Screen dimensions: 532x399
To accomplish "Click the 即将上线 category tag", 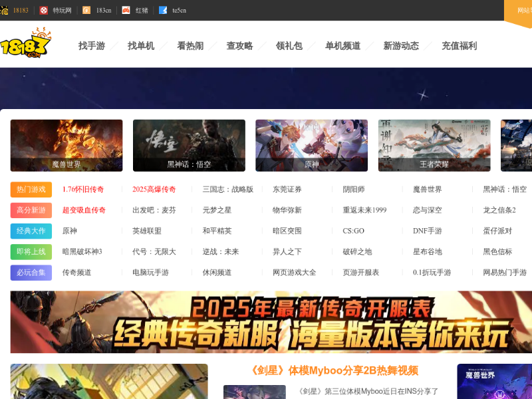I will pos(31,252).
